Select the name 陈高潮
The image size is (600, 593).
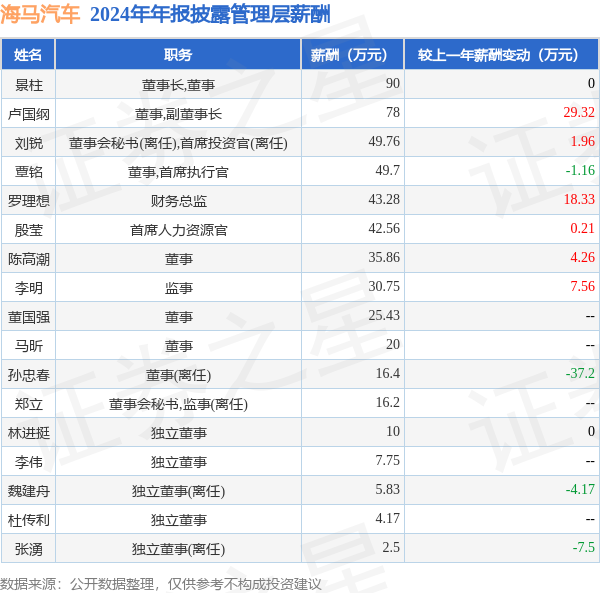point(29,259)
